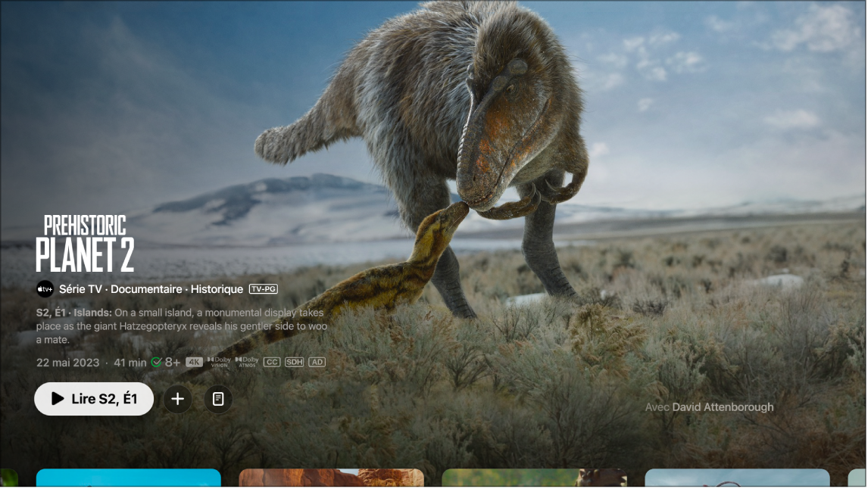This screenshot has width=868, height=489.
Task: Play episode with Lire S2, É1 button
Action: coord(94,399)
